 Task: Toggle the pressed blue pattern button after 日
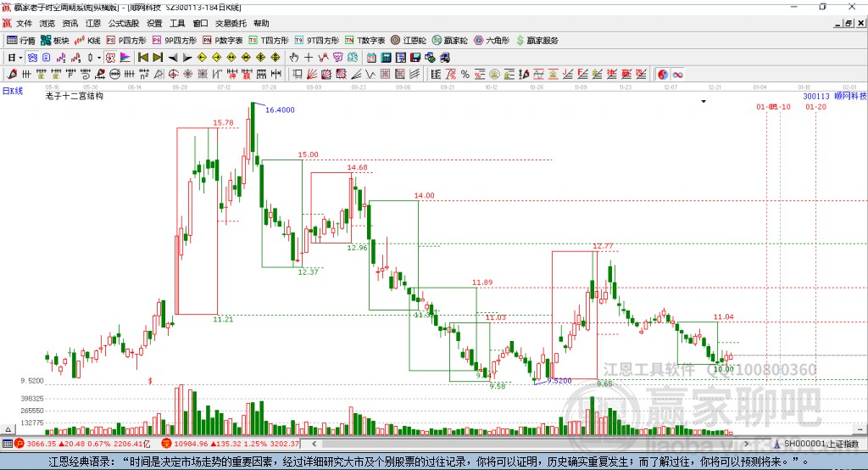32,58
